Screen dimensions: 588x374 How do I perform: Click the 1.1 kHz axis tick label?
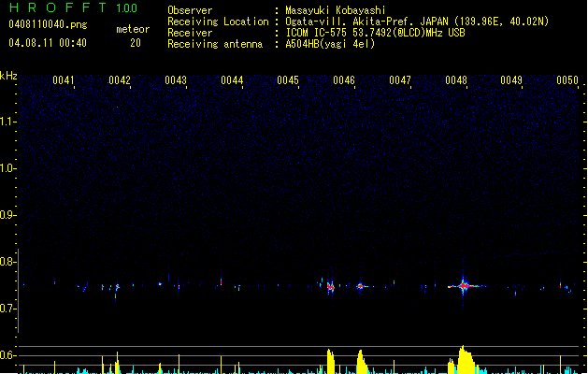7,122
